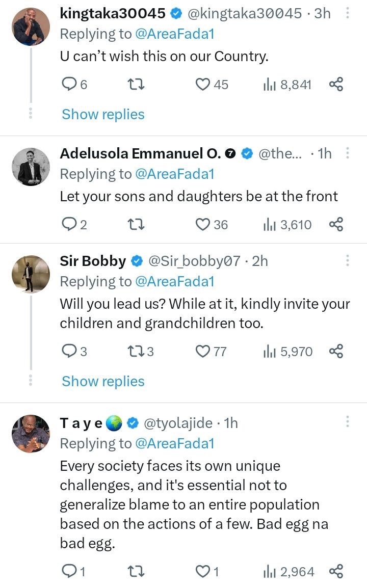Show replies under Sir Bobby's tweet
This screenshot has height=588, width=367.
click(103, 381)
